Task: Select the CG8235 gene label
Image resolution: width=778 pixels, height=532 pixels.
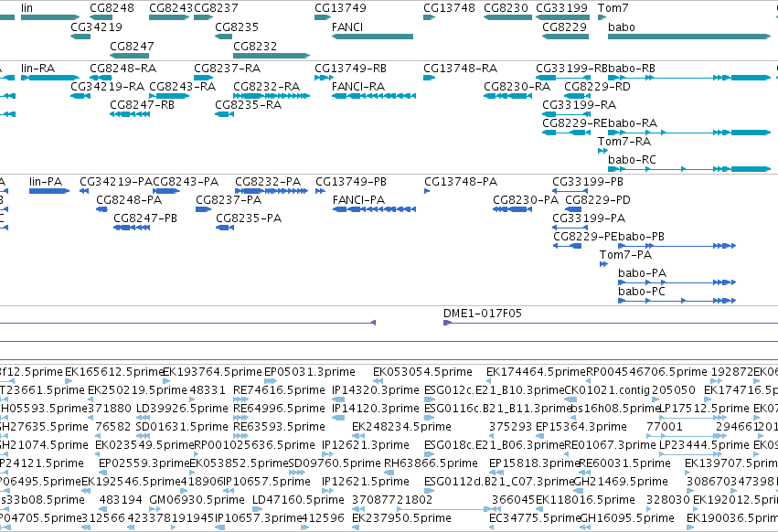Action: [237, 27]
